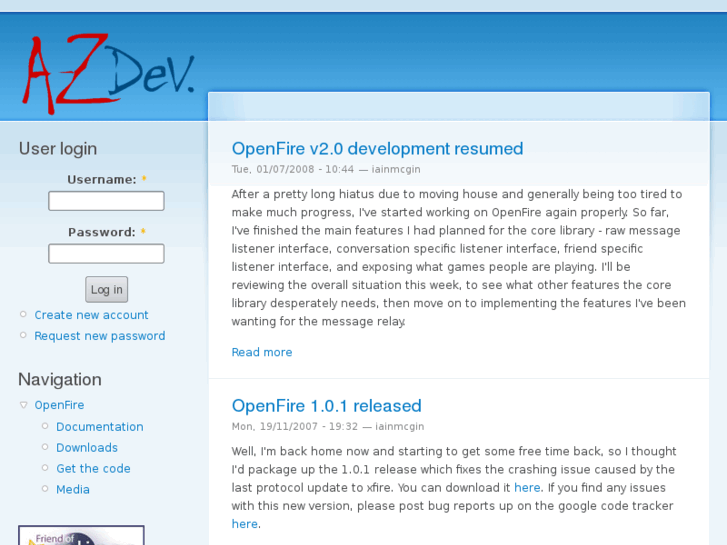This screenshot has width=727, height=545.
Task: Open the Media navigation item
Action: (73, 489)
